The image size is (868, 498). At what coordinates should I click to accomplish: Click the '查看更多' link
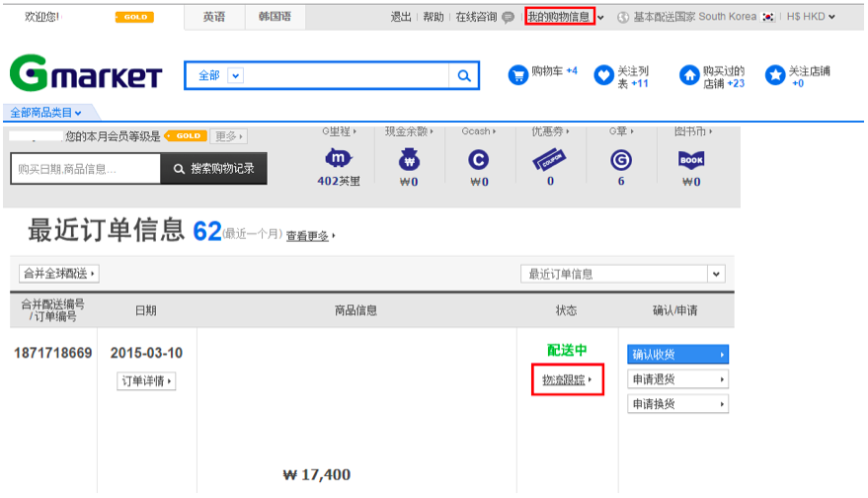pyautogui.click(x=309, y=236)
